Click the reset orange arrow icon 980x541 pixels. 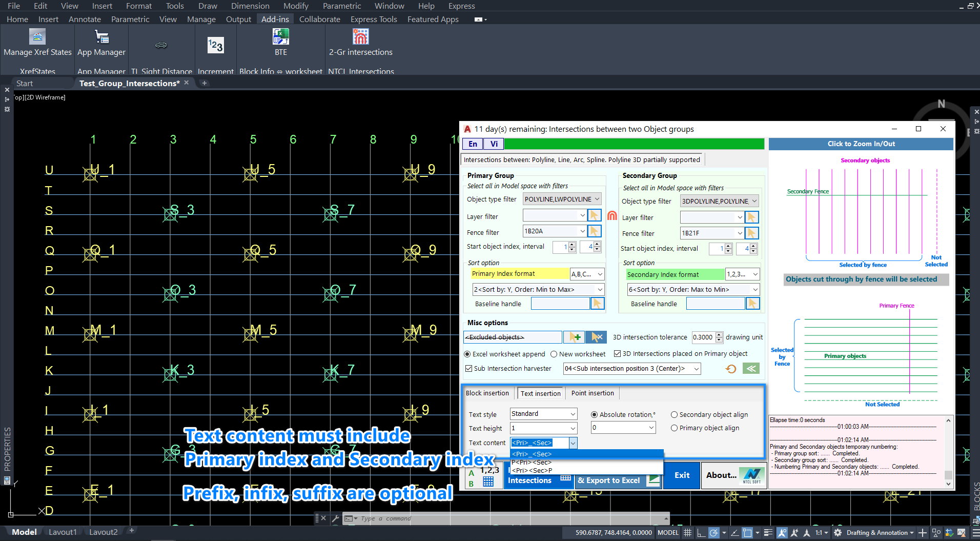[x=731, y=369]
